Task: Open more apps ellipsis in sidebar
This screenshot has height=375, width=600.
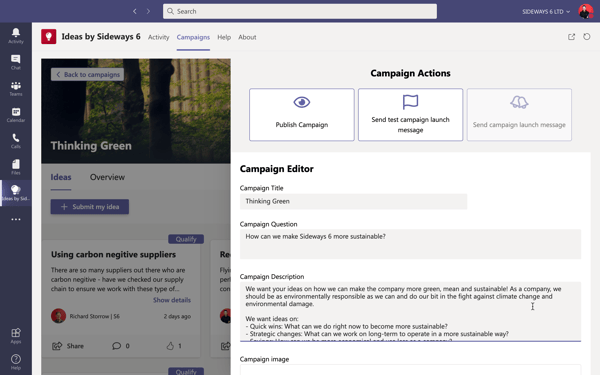Action: [16, 219]
